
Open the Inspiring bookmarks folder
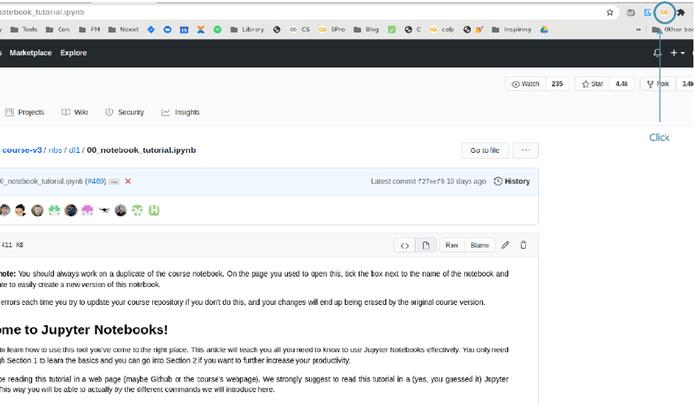coord(511,30)
